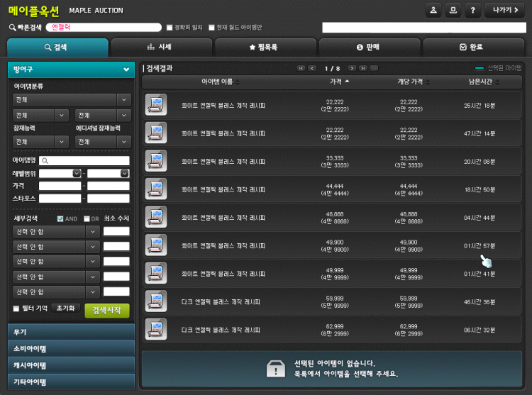Check the OR detail search checkbox
The image size is (532, 395).
point(87,218)
